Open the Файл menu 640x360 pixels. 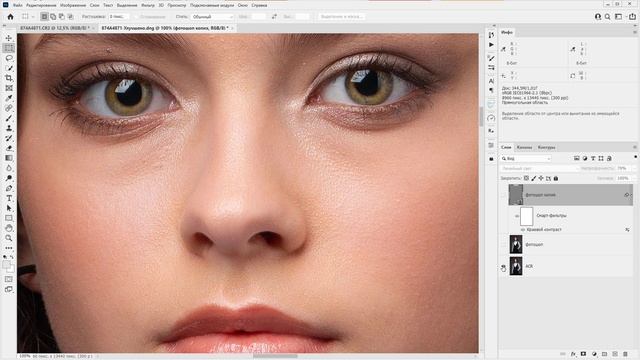(18, 5)
